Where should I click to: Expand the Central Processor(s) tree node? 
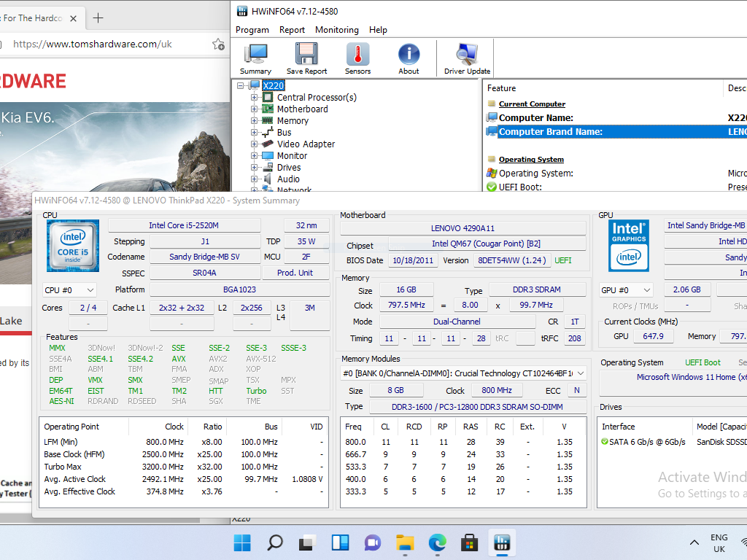(x=255, y=97)
